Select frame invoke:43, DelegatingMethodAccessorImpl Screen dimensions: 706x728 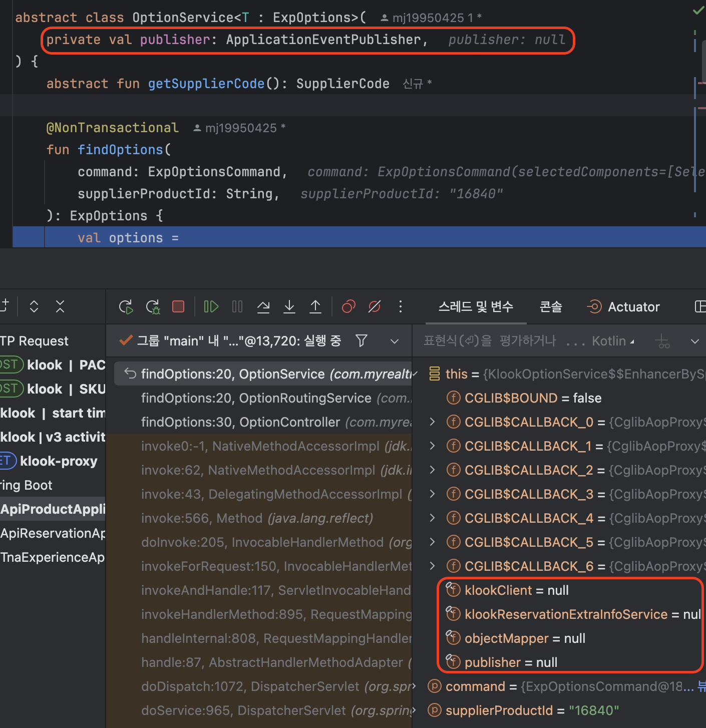[x=259, y=494]
